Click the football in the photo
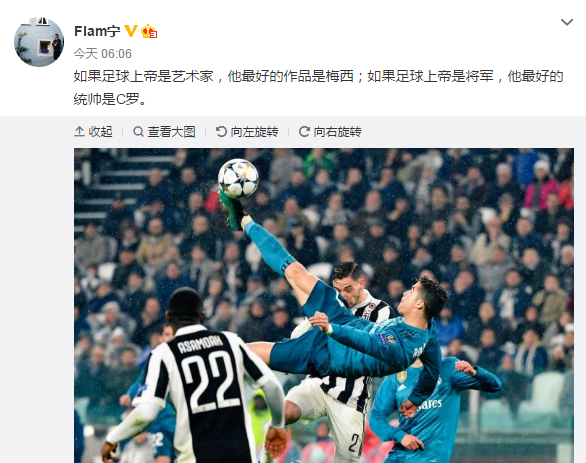 pyautogui.click(x=238, y=178)
